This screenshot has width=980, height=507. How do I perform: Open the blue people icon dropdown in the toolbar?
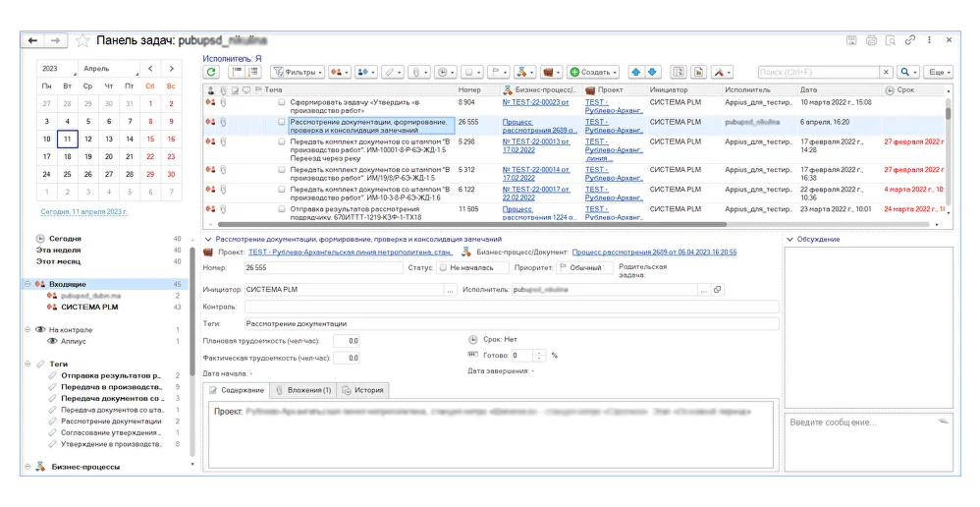365,73
